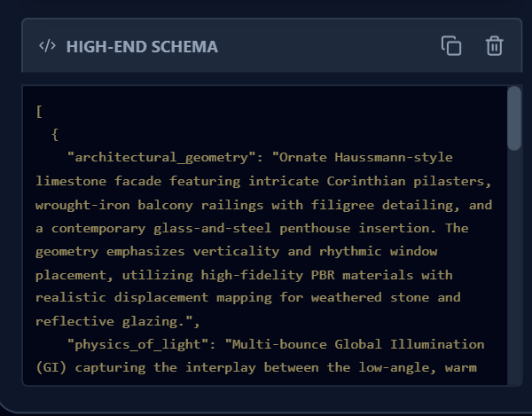532x416 pixels.
Task: Delete the schema with the trash icon
Action: pos(494,46)
